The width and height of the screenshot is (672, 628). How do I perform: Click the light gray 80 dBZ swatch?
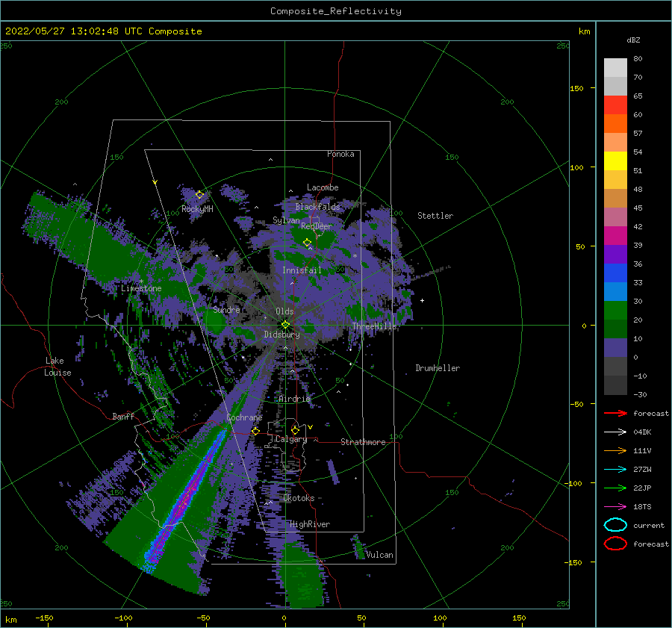[615, 68]
